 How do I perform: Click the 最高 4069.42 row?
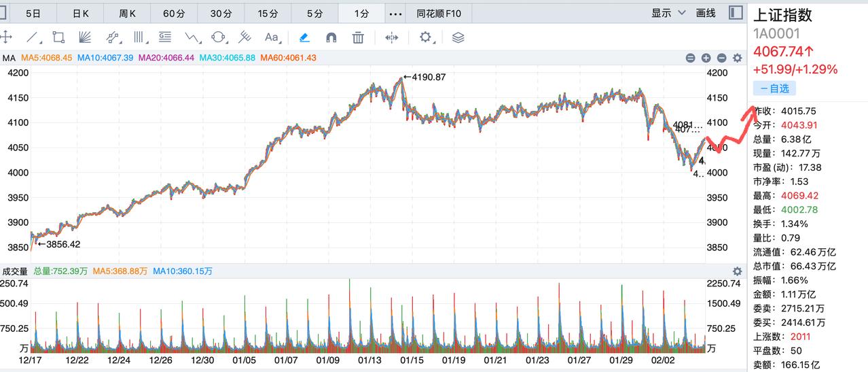pos(785,196)
